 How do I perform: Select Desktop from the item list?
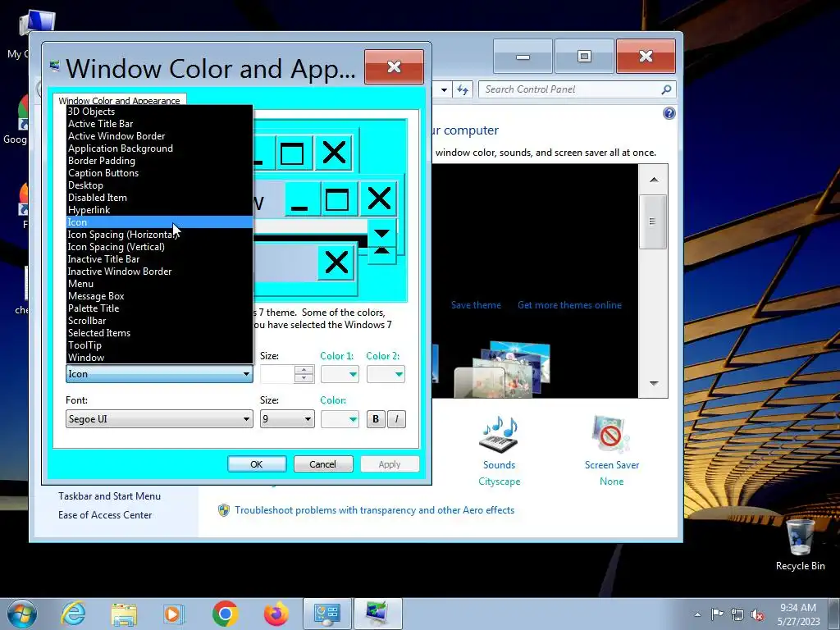159,185
